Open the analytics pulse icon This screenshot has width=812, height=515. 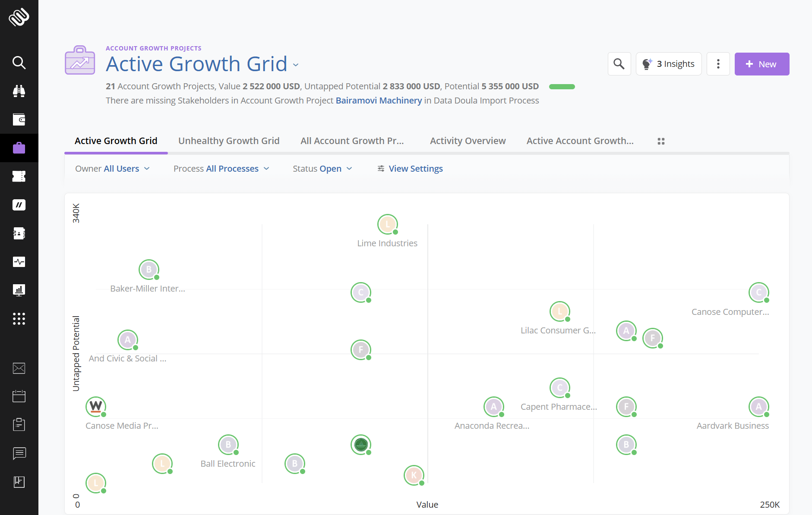pos(19,262)
